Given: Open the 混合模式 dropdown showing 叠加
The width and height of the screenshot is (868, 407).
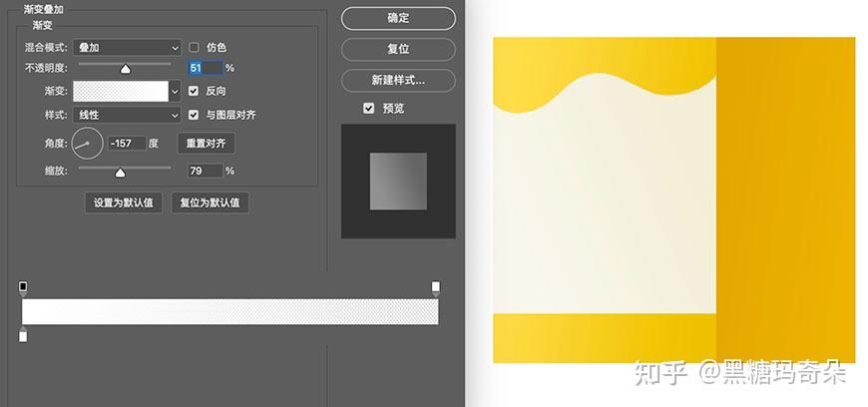Looking at the screenshot, I should (127, 48).
